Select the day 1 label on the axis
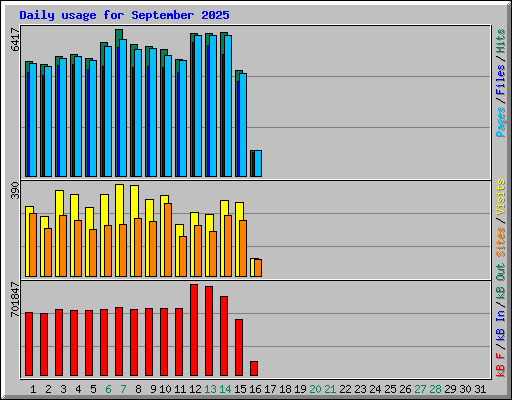 (x=33, y=389)
